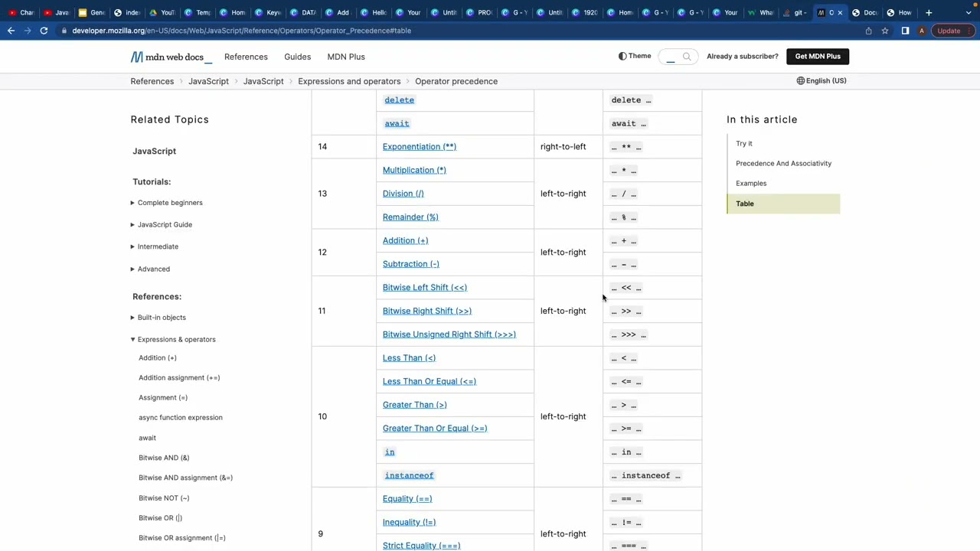Screen dimensions: 980x551
Task: Open the Less Than Or Equal (<=) link
Action: 430,381
